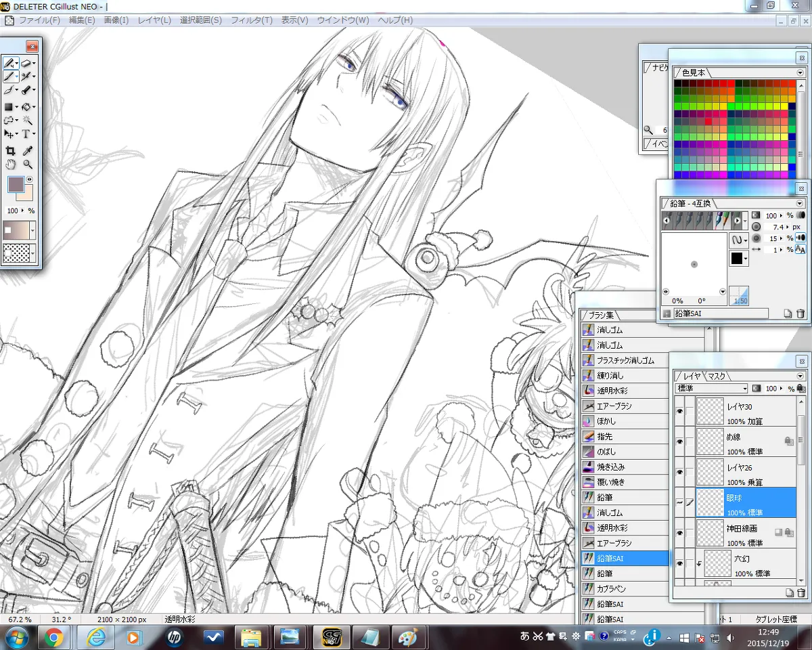Open Windows Start menu
The image size is (812, 650).
(x=16, y=637)
